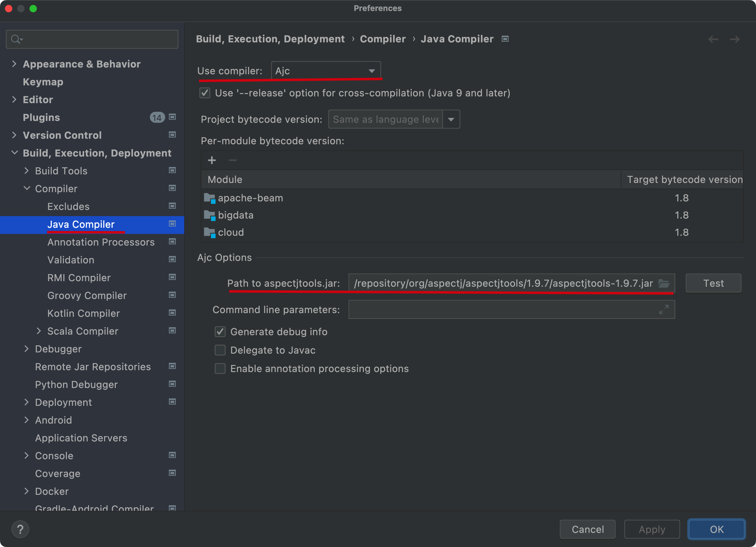This screenshot has height=547, width=756.
Task: Uncheck the Generate debug info option
Action: point(220,332)
